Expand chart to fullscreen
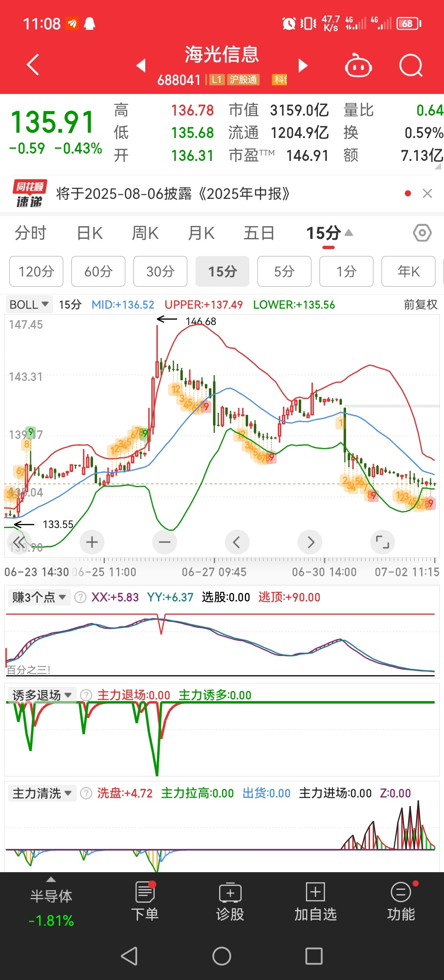 coord(382,542)
